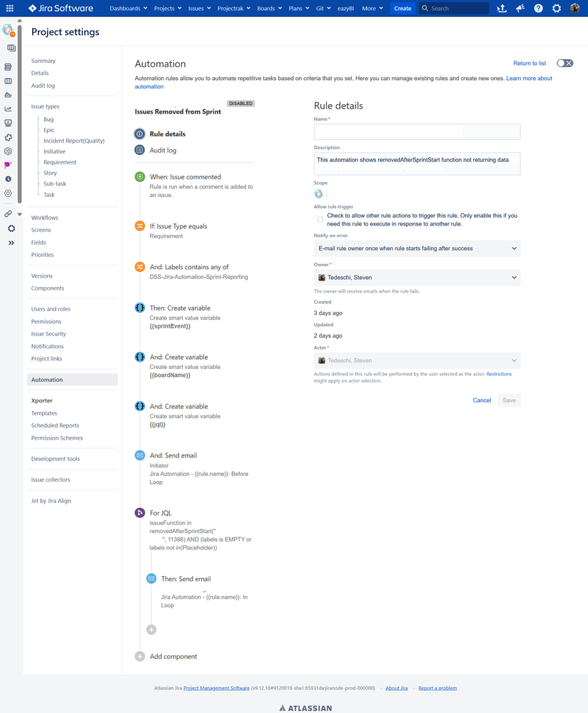Image resolution: width=588 pixels, height=713 pixels.
Task: Click the share icon in the top bar
Action: click(502, 9)
